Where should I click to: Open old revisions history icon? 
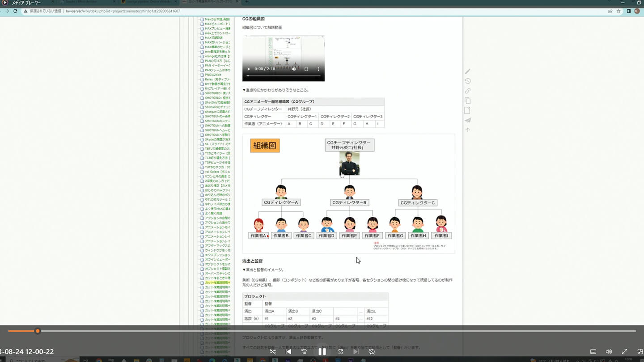pos(468,81)
